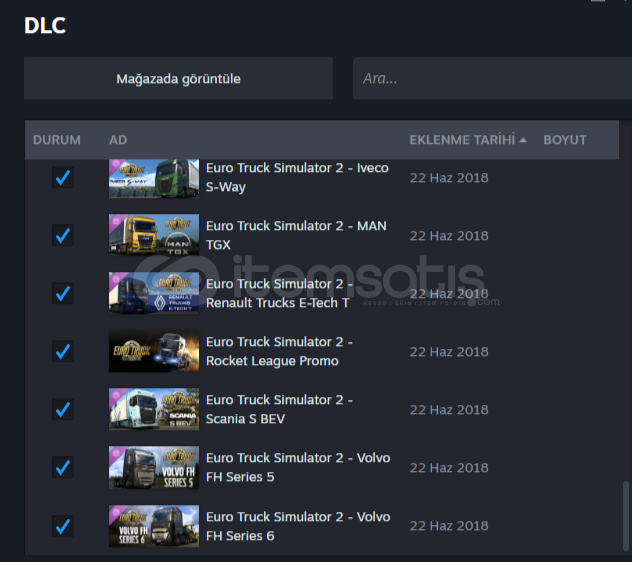
Task: Open the Rocket League Promo thumbnail
Action: coord(154,351)
